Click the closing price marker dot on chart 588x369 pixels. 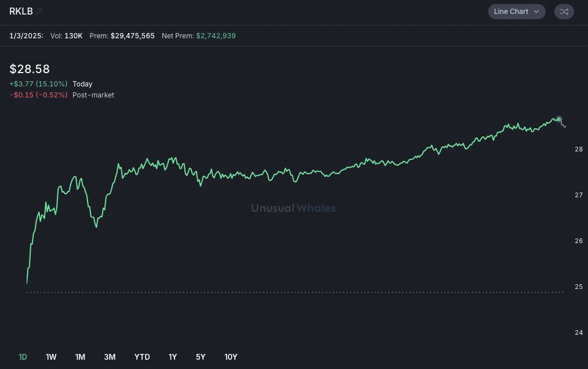[x=559, y=120]
